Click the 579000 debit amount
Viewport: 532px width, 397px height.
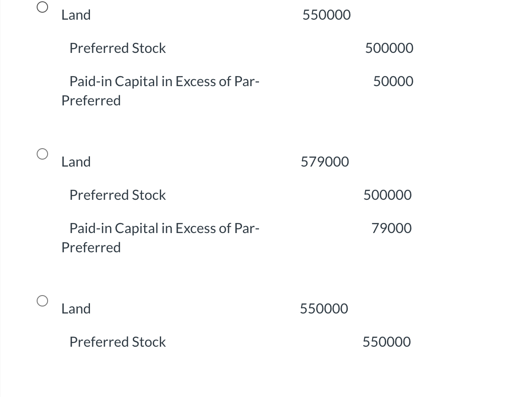tap(325, 162)
